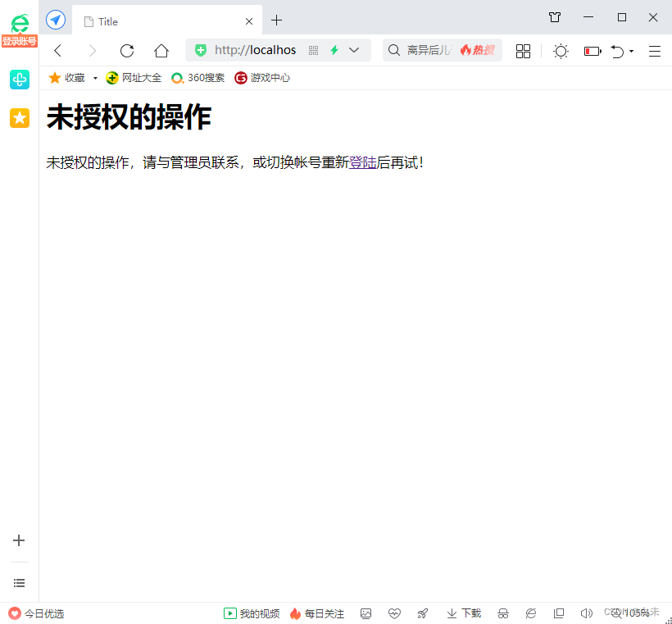
Task: Expand the 收藏 dropdown arrow
Action: tap(95, 78)
